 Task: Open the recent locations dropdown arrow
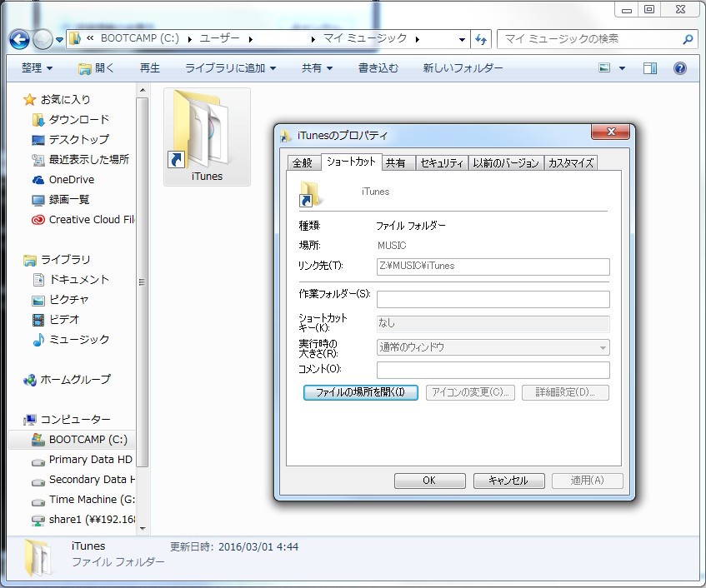click(x=59, y=40)
